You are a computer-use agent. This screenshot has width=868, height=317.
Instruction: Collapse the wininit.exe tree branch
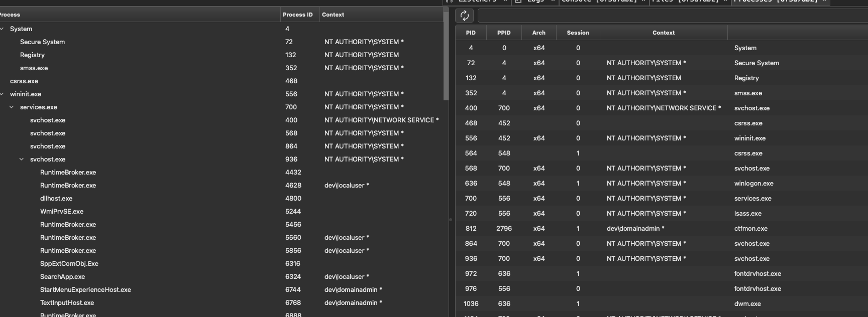[2, 94]
